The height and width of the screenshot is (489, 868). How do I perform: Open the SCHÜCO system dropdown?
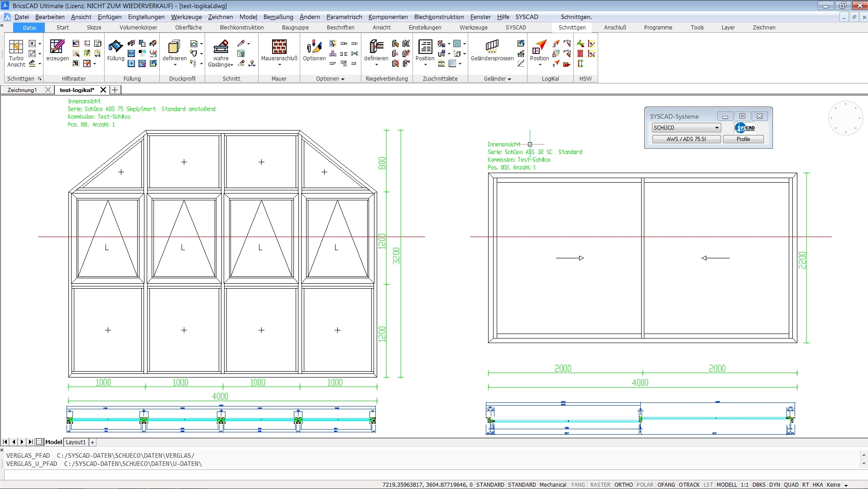(717, 128)
